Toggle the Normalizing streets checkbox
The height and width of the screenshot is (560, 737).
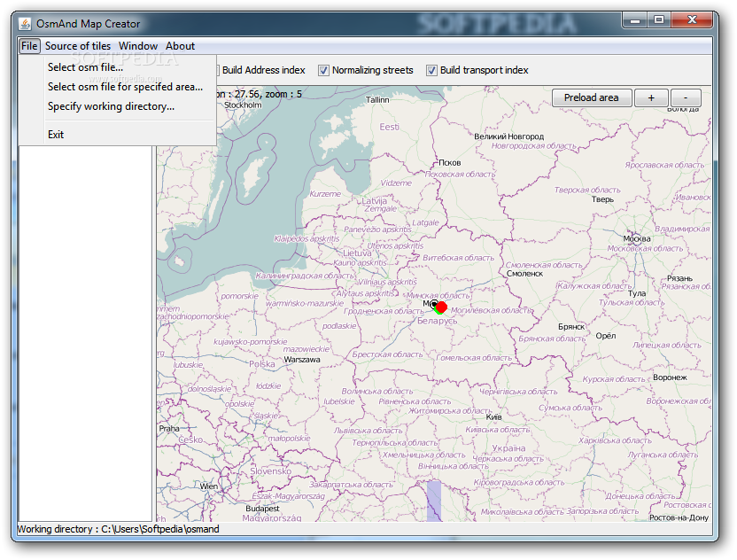(323, 71)
